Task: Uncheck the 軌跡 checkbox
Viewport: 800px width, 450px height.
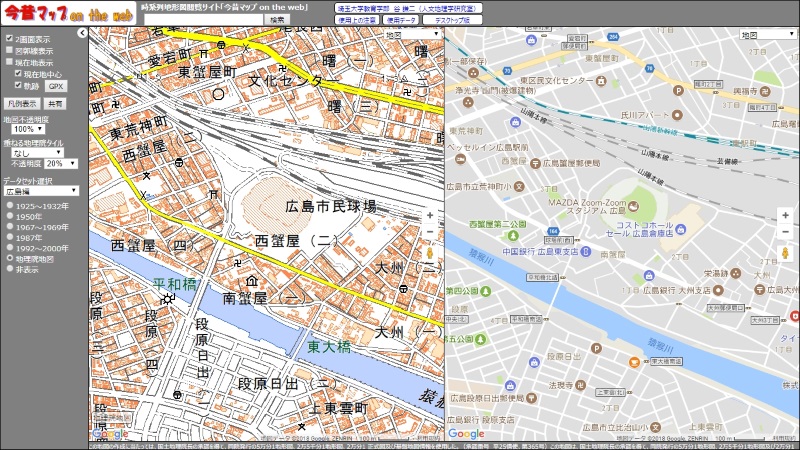Action: point(17,86)
